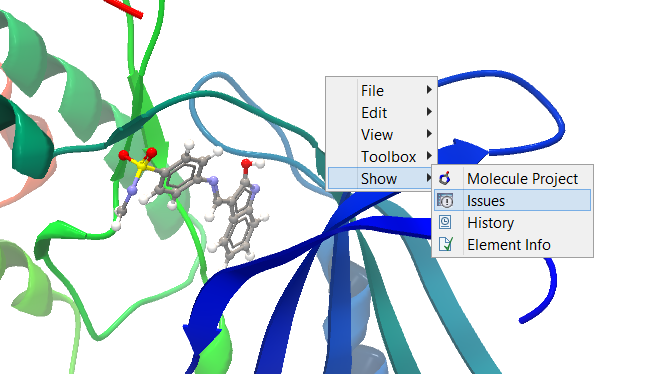Click the History clock icon

point(445,222)
